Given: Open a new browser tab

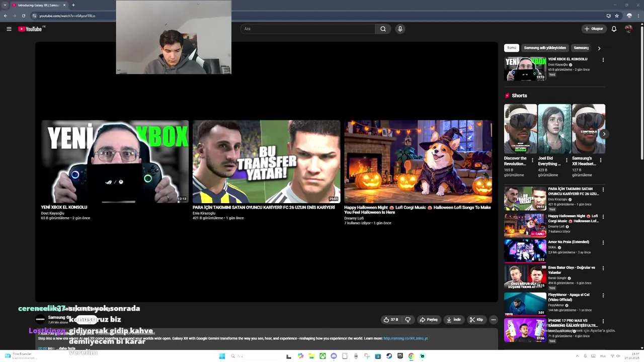Looking at the screenshot, I should coord(73,5).
